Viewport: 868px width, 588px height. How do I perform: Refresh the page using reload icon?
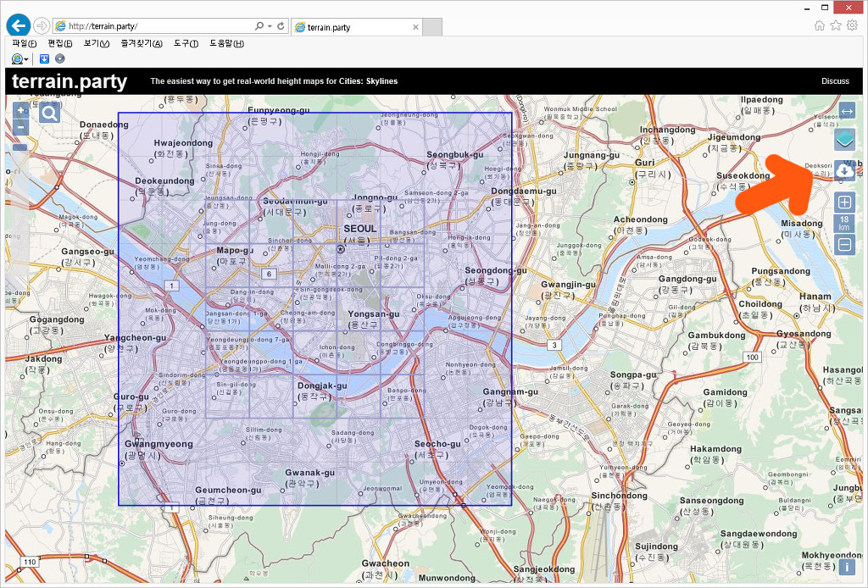281,26
